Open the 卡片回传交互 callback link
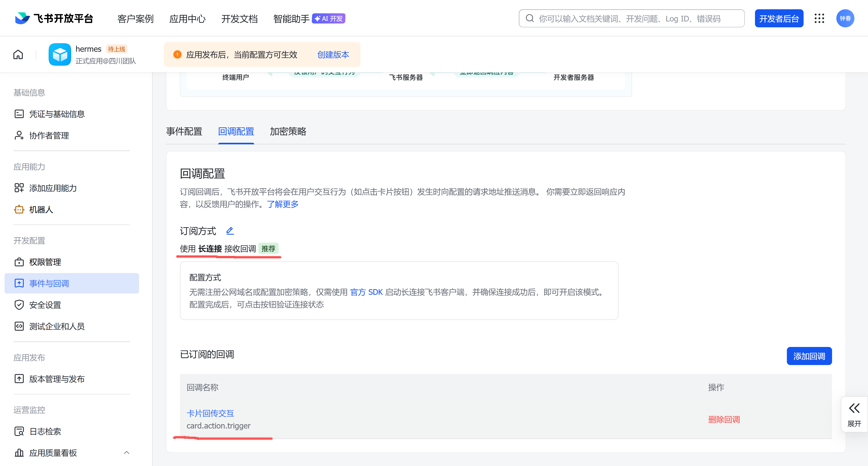Image resolution: width=868 pixels, height=466 pixels. [210, 413]
